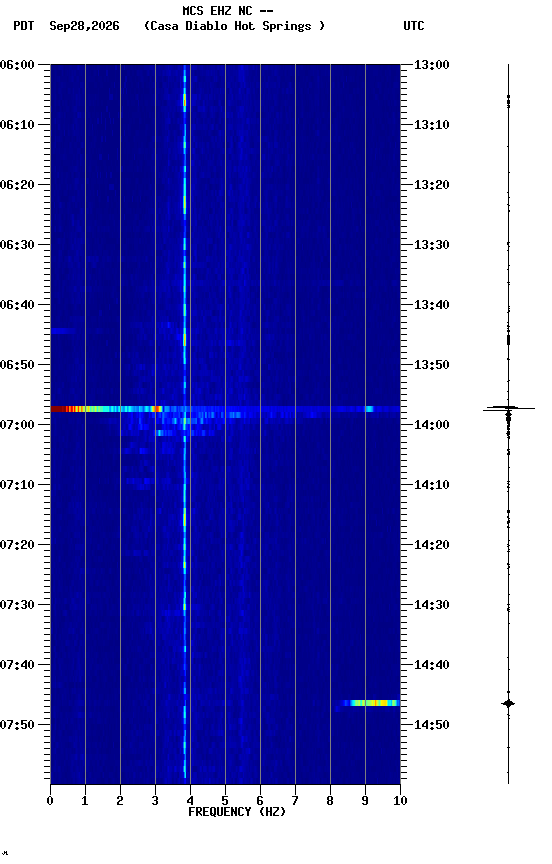This screenshot has height=864, width=552.
Task: Click the '06:40' PDT time label
Action: click(x=17, y=305)
